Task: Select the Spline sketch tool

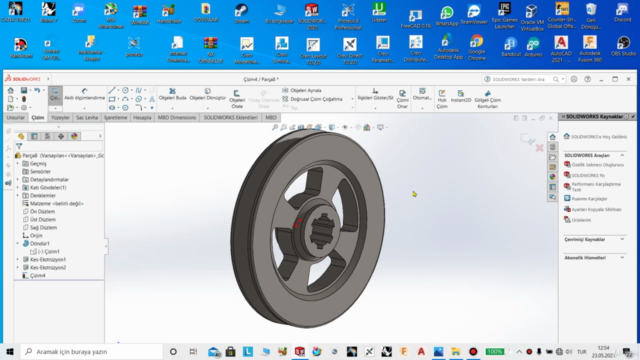Action: point(138,90)
